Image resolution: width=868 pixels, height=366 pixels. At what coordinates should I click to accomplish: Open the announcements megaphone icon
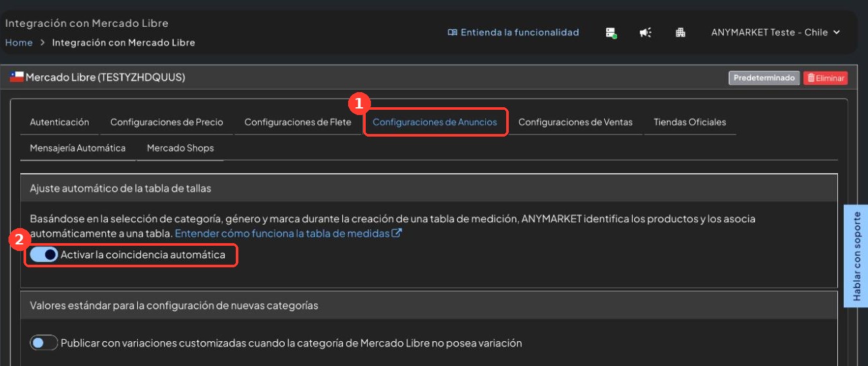pyautogui.click(x=645, y=33)
